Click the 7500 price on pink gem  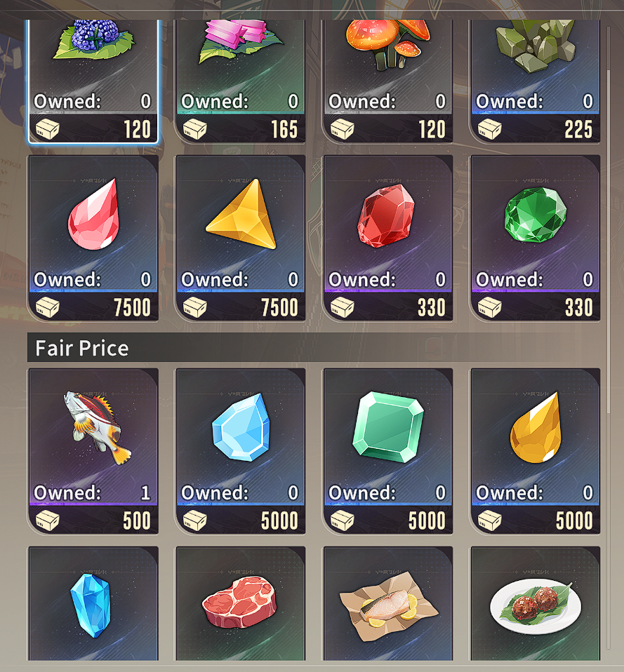click(x=132, y=308)
